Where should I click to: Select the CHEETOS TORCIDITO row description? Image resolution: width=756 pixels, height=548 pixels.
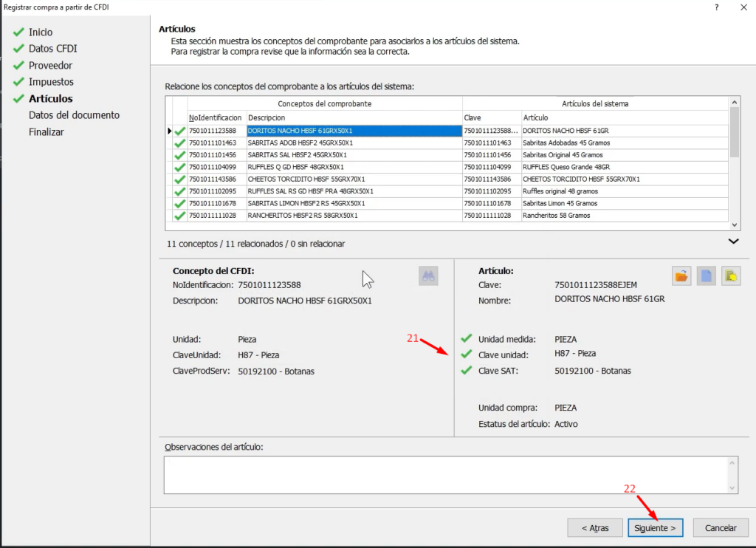[x=354, y=179]
